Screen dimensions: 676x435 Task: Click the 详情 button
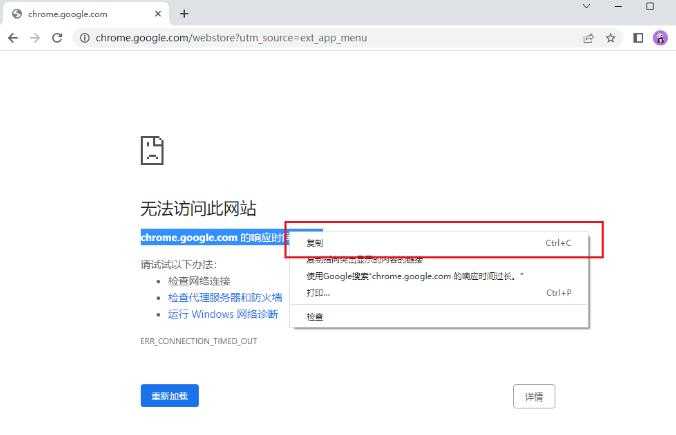coord(534,396)
